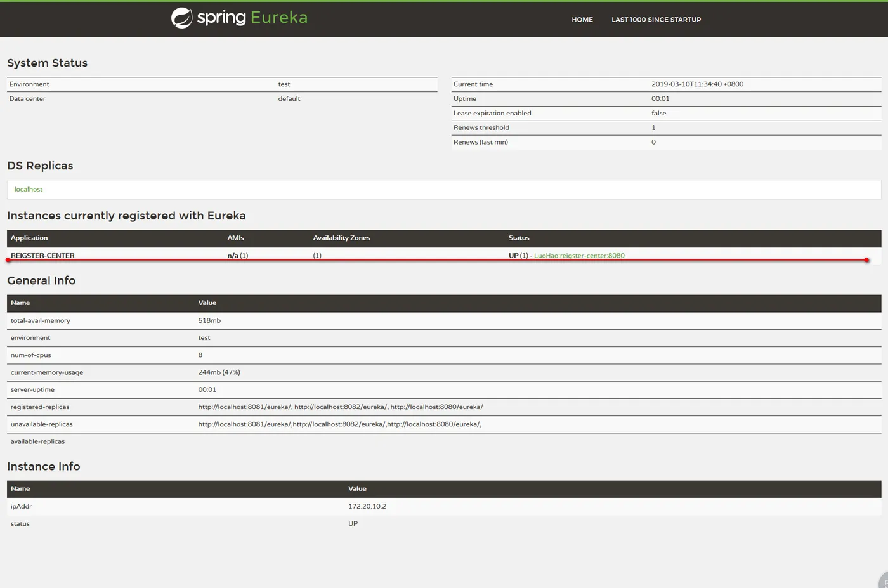Click the ipAddr row label
The image size is (888, 588).
[21, 506]
